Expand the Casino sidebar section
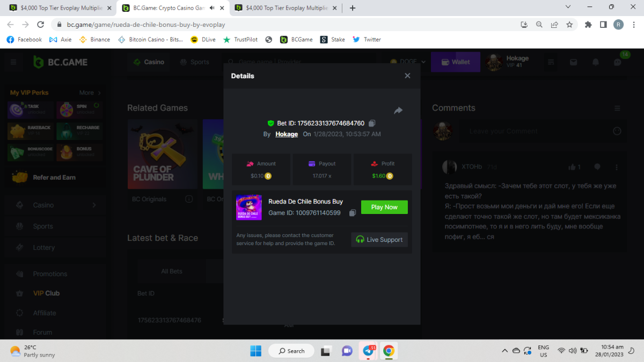The height and width of the screenshot is (362, 644). (x=94, y=205)
